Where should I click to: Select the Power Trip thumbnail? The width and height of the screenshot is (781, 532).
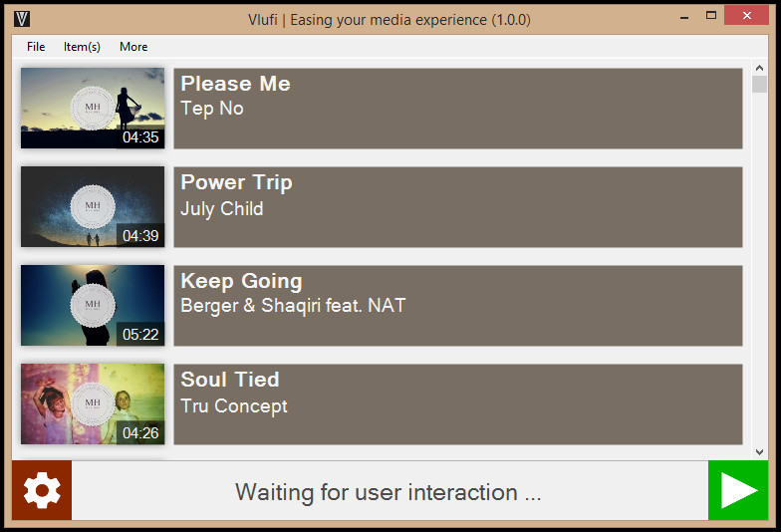(x=93, y=207)
